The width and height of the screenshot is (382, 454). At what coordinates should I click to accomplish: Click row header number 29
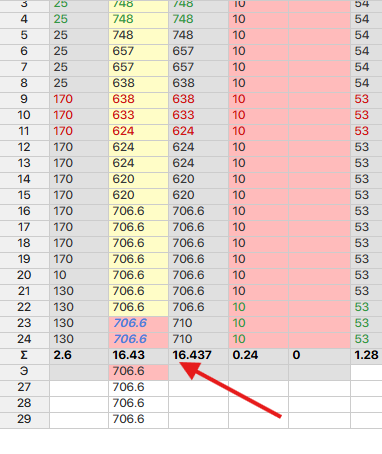pos(24,419)
